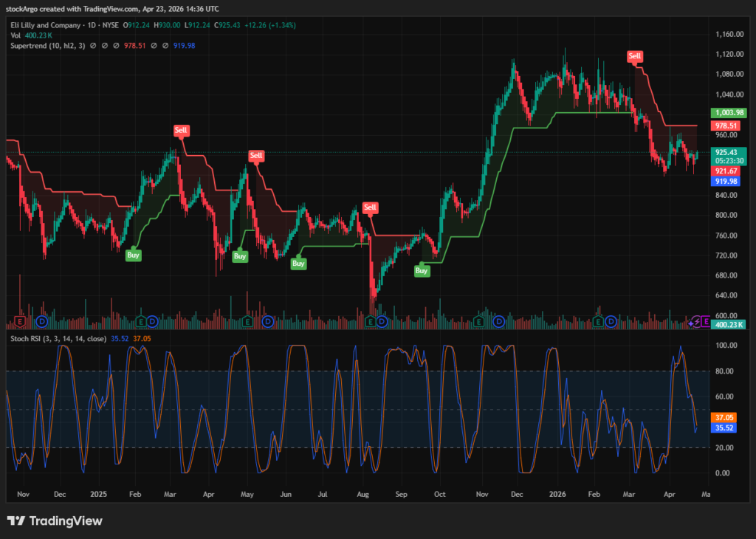
Task: Click the Stoch RSI (3, 3, 14, 14, close) legend
Action: pos(58,338)
